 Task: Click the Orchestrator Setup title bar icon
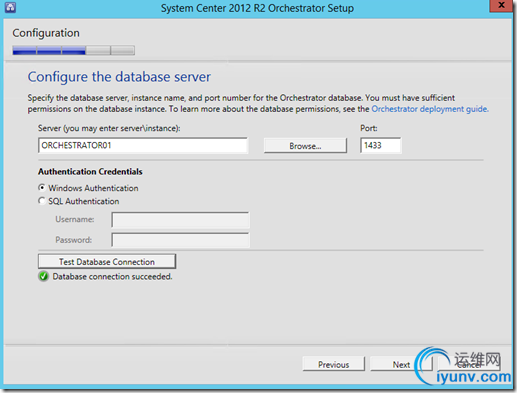click(10, 7)
